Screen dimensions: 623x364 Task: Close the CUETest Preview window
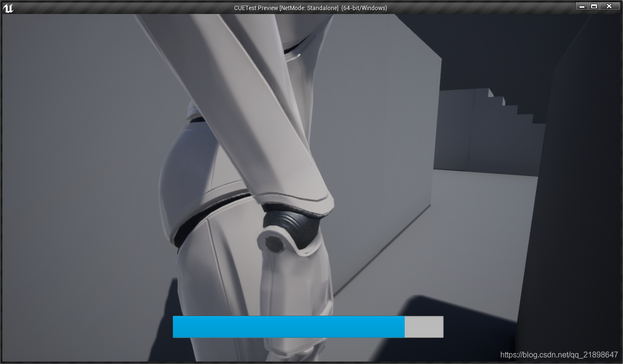609,6
